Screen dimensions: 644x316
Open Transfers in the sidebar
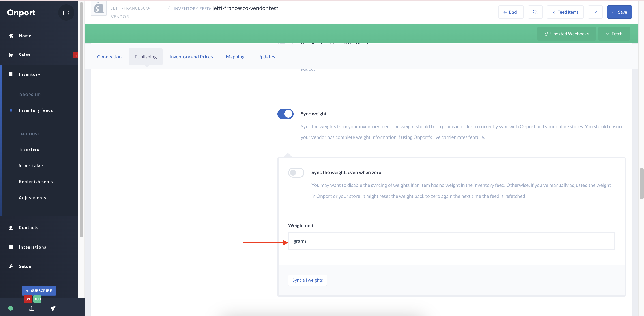[x=29, y=149]
